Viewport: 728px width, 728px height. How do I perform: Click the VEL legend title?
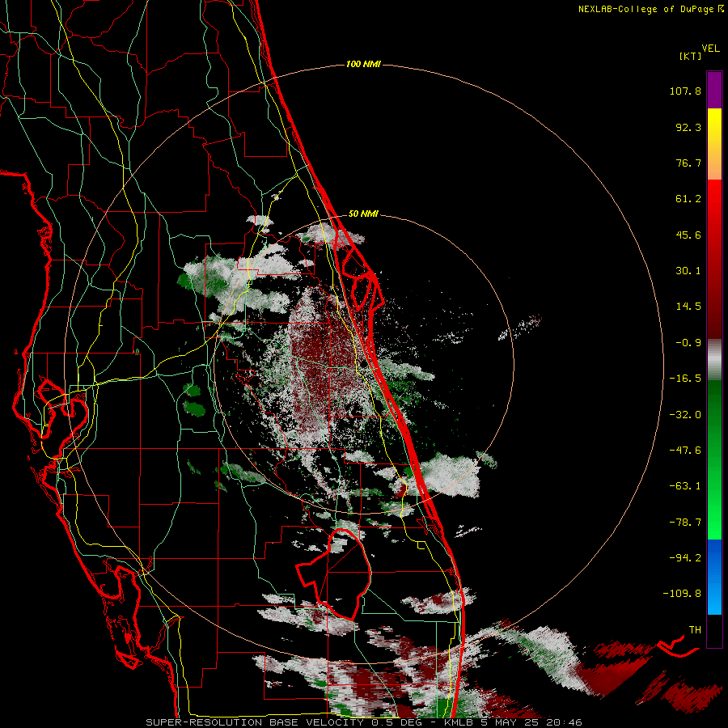[x=710, y=48]
